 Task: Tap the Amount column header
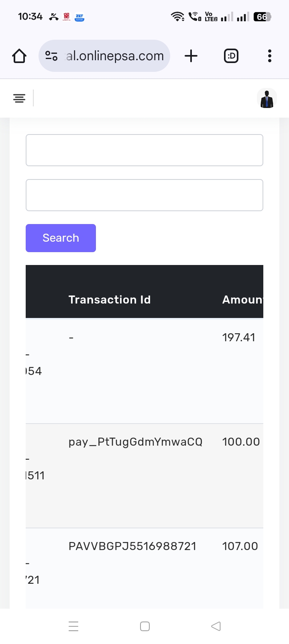point(242,300)
